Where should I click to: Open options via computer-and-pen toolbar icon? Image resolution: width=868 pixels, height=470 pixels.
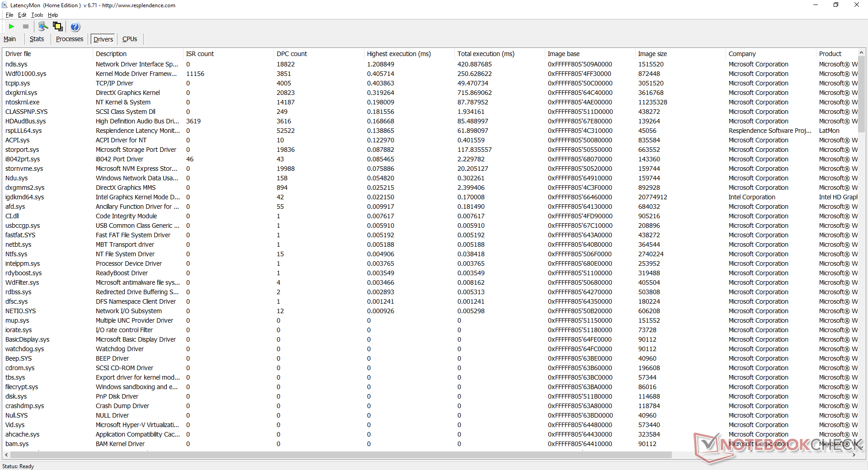pyautogui.click(x=43, y=27)
